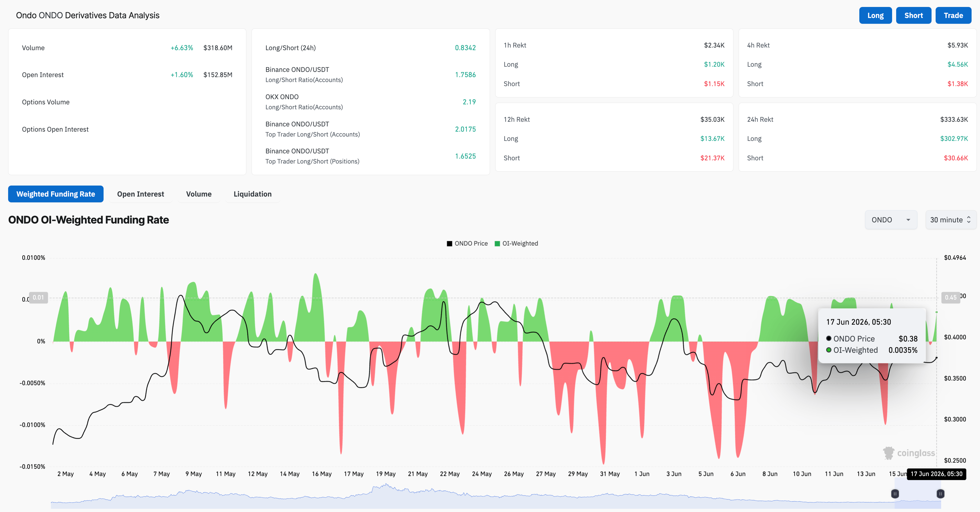This screenshot has height=512, width=980.
Task: Click the range overview mini chart
Action: point(496,496)
